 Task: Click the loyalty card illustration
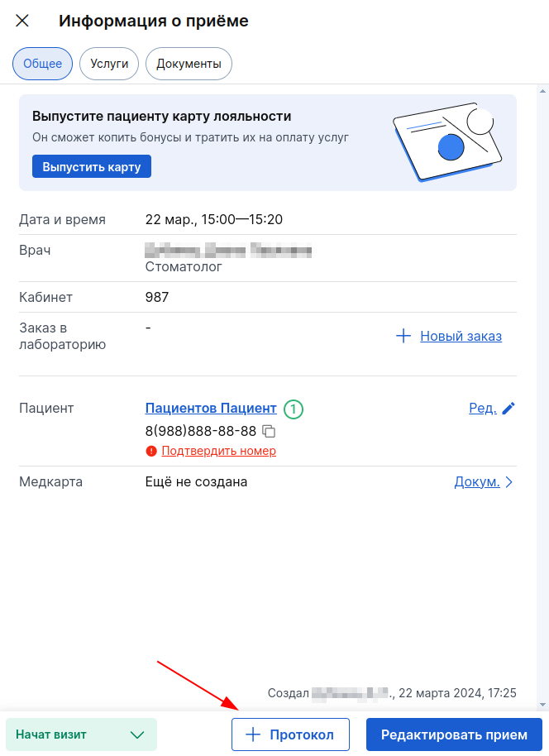pyautogui.click(x=446, y=142)
